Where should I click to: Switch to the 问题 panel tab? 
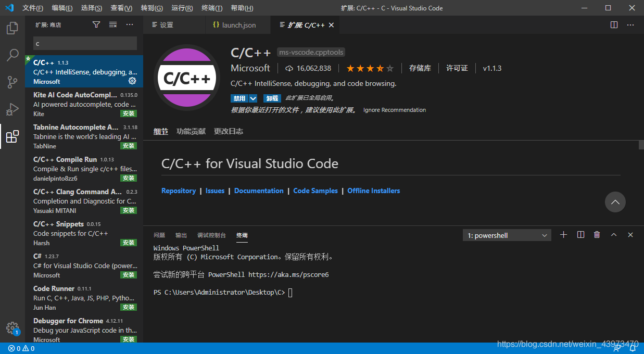click(159, 235)
